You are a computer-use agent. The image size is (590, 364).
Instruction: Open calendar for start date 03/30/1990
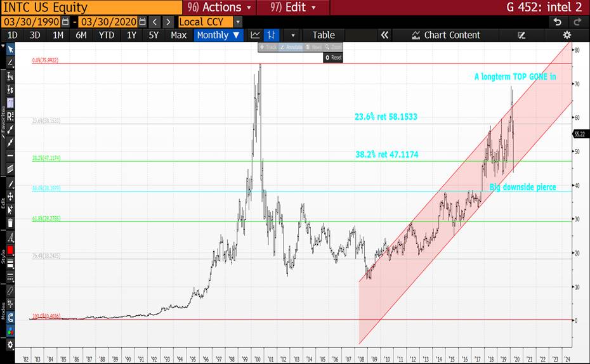click(x=65, y=22)
